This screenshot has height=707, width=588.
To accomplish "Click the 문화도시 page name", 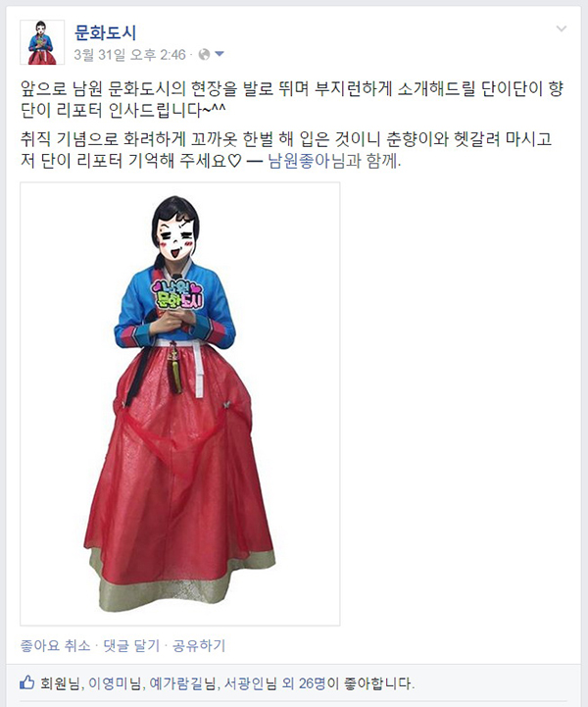I will (105, 33).
